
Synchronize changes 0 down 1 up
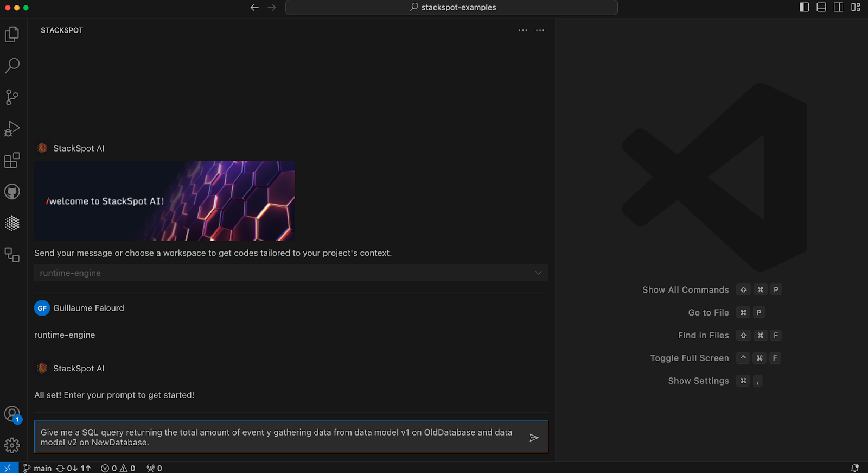pyautogui.click(x=73, y=468)
